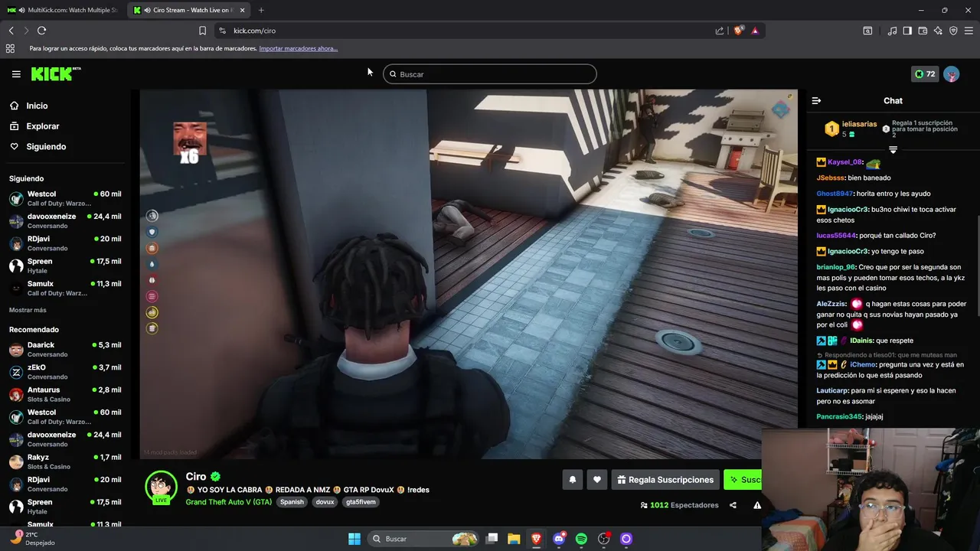The height and width of the screenshot is (551, 980).
Task: Follow channel with the heart button
Action: click(597, 480)
